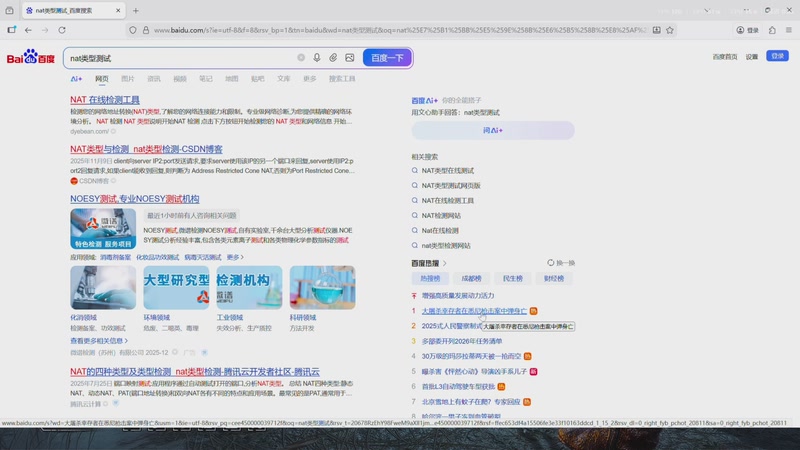Switch to the 文库 tab
The width and height of the screenshot is (800, 450).
click(x=284, y=79)
